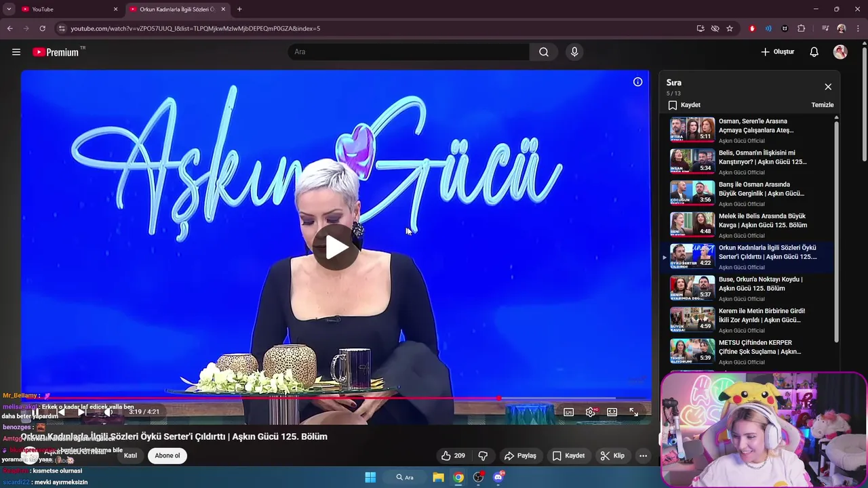Open the tab search dropdown arrow
The image size is (868, 488).
point(9,9)
